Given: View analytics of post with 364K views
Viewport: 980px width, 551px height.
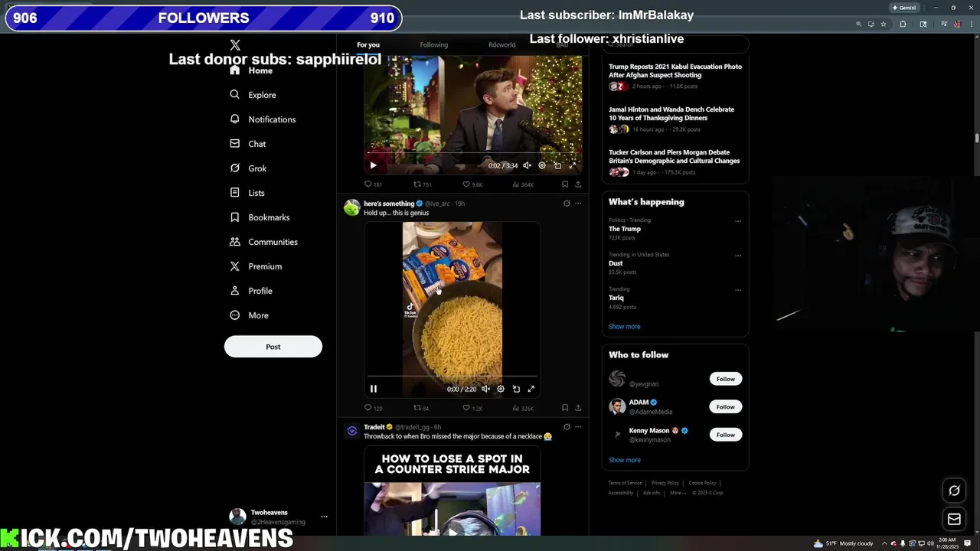Looking at the screenshot, I should (x=523, y=184).
